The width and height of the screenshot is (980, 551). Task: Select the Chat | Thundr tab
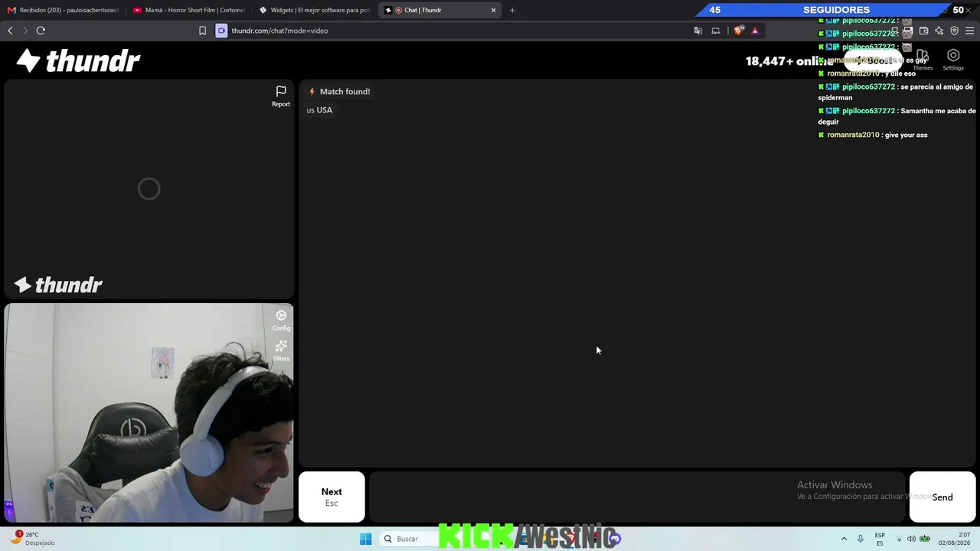coord(441,10)
